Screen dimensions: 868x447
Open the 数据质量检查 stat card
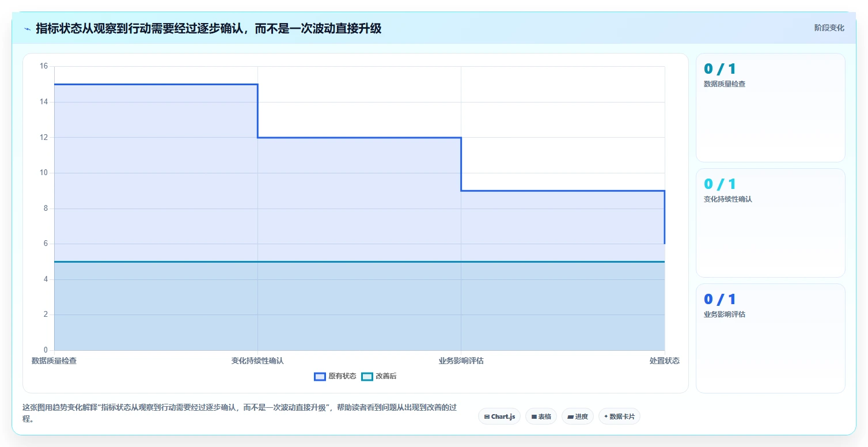(x=771, y=108)
